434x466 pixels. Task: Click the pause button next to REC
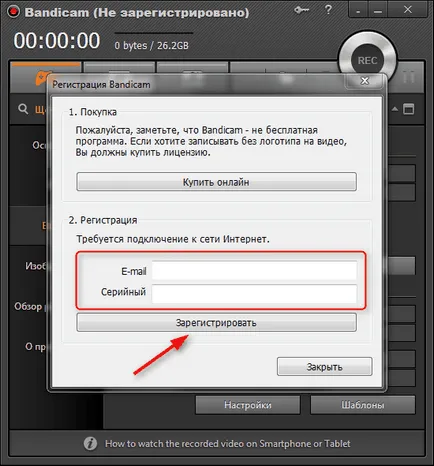click(x=409, y=77)
